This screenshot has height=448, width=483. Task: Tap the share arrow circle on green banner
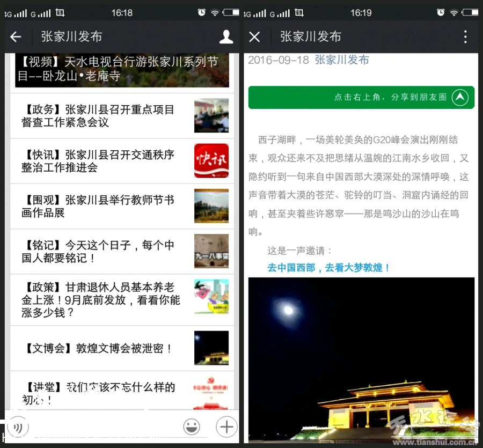point(460,97)
